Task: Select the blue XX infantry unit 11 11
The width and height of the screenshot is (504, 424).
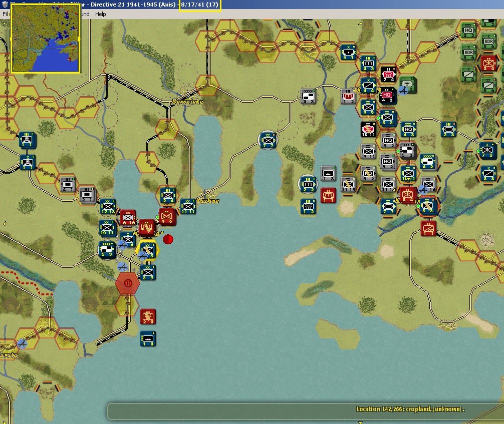Action: tap(188, 207)
